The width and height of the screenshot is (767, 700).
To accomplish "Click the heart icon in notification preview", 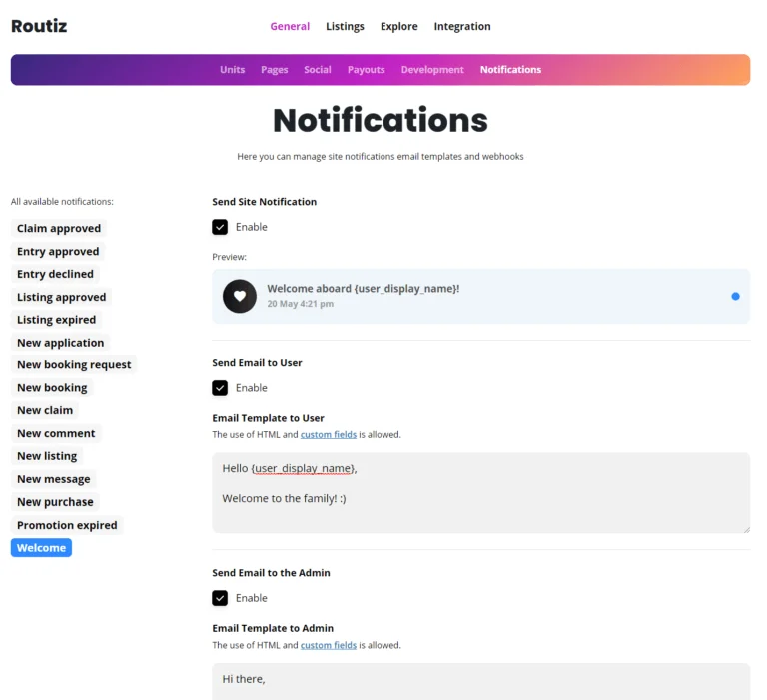I will (240, 296).
